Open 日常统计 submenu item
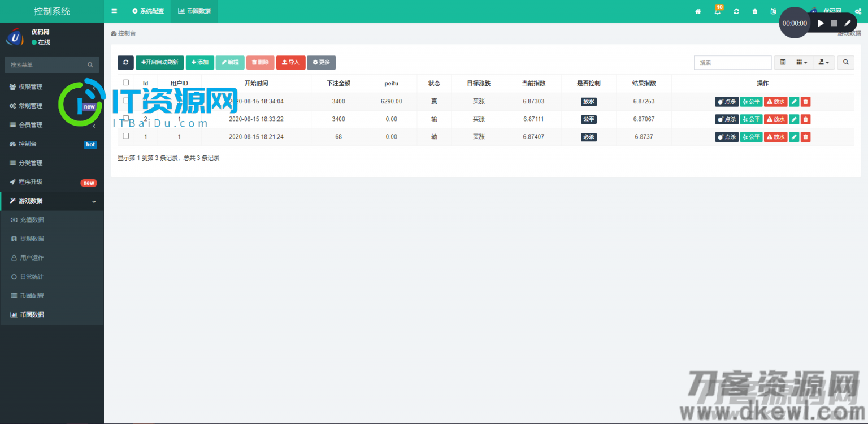This screenshot has width=868, height=424. pyautogui.click(x=52, y=277)
